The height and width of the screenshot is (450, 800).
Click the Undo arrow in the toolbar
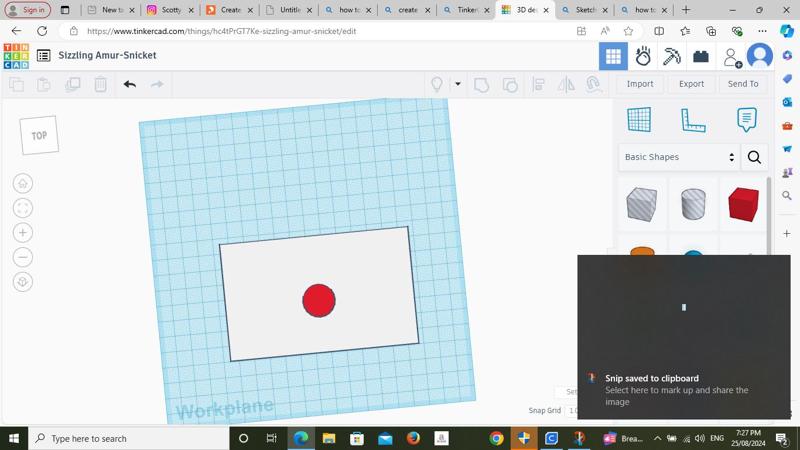coord(129,84)
